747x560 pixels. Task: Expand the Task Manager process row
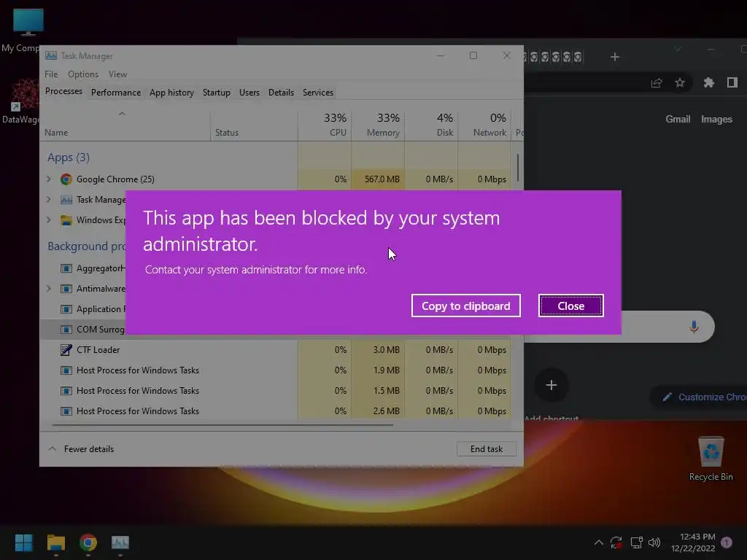(49, 200)
